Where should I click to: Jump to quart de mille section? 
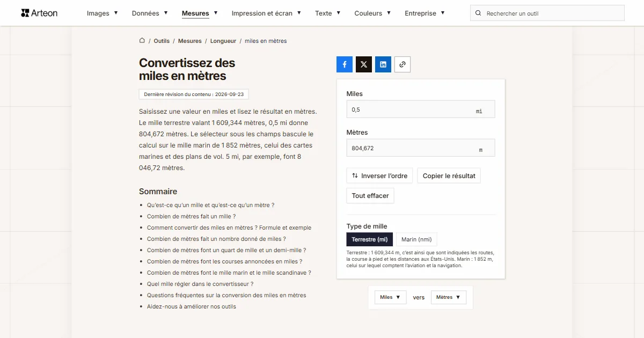[x=226, y=250]
